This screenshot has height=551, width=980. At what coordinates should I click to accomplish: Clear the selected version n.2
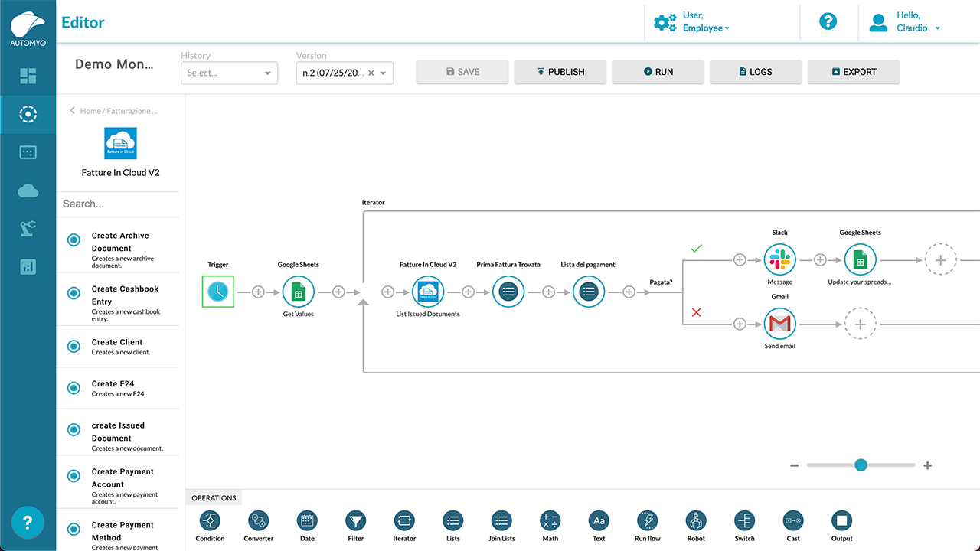[x=371, y=73]
